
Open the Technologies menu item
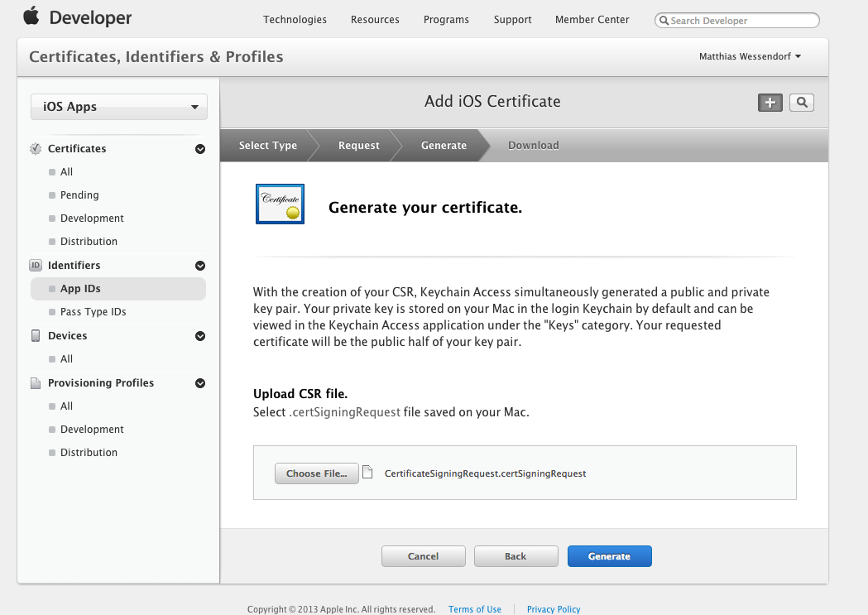pyautogui.click(x=295, y=20)
